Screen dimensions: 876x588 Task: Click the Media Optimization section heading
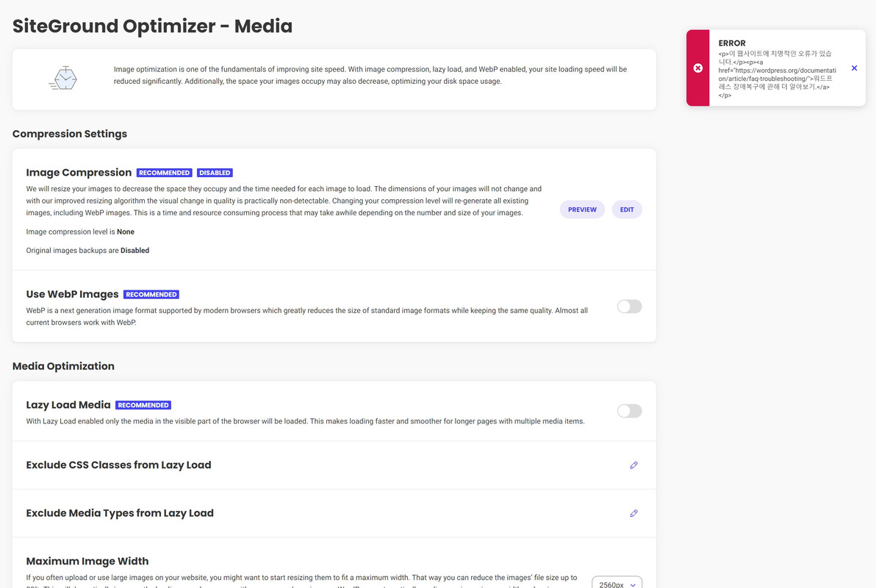(63, 366)
